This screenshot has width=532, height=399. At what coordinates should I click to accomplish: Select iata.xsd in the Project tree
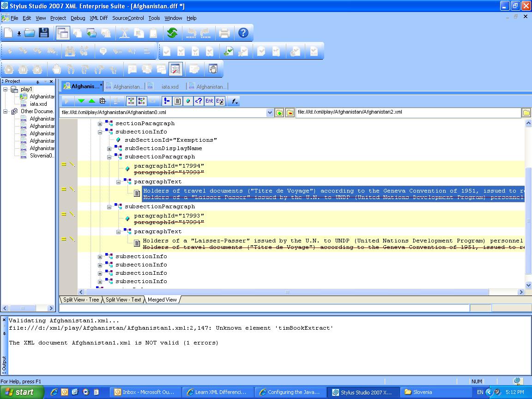[x=38, y=104]
